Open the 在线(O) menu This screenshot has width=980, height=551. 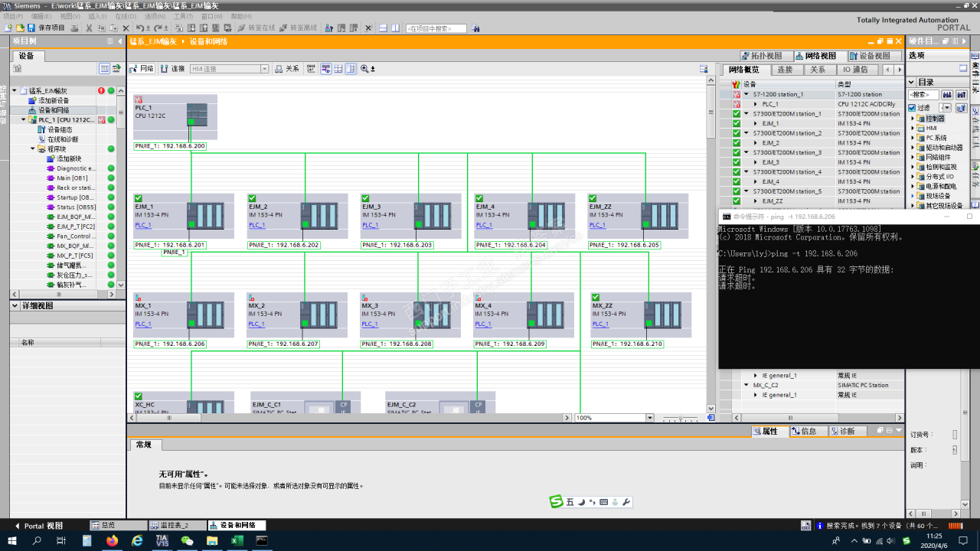point(126,16)
